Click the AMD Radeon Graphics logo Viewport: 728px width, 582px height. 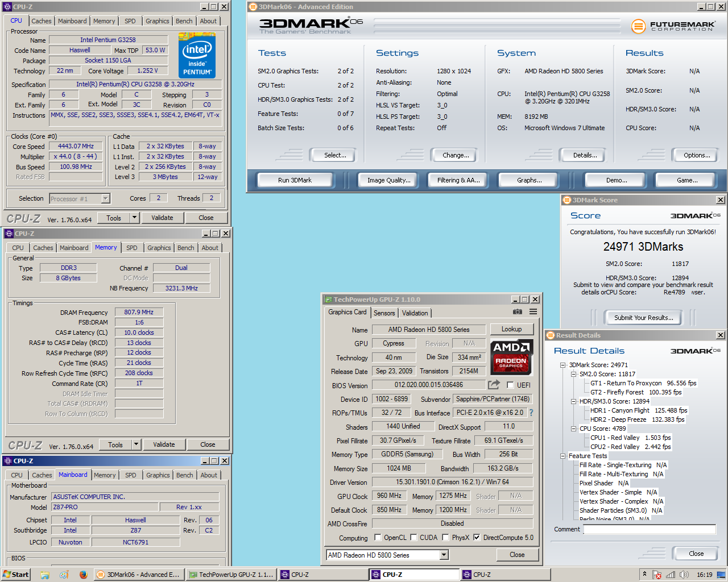coord(511,357)
